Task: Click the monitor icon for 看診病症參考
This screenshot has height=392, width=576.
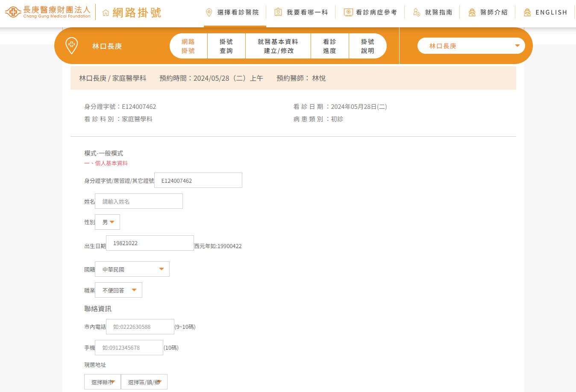Action: [348, 12]
